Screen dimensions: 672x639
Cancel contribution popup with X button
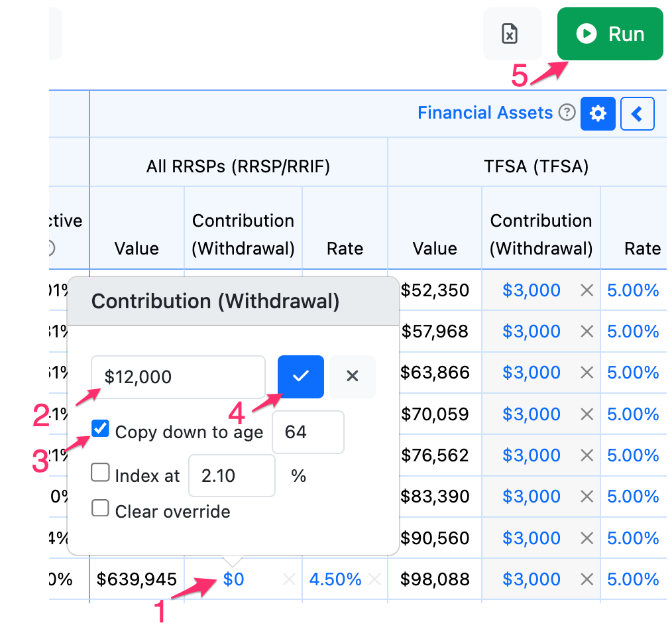tap(353, 377)
